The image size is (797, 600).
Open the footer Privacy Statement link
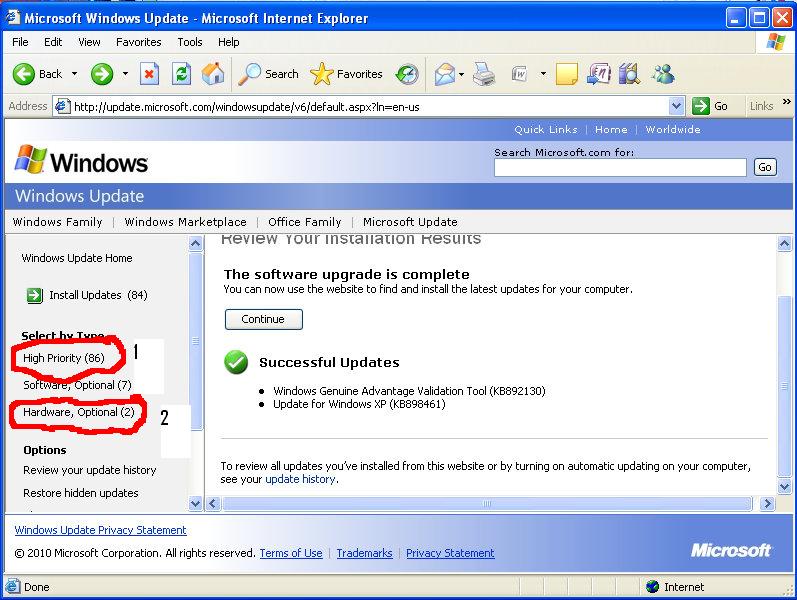[450, 553]
